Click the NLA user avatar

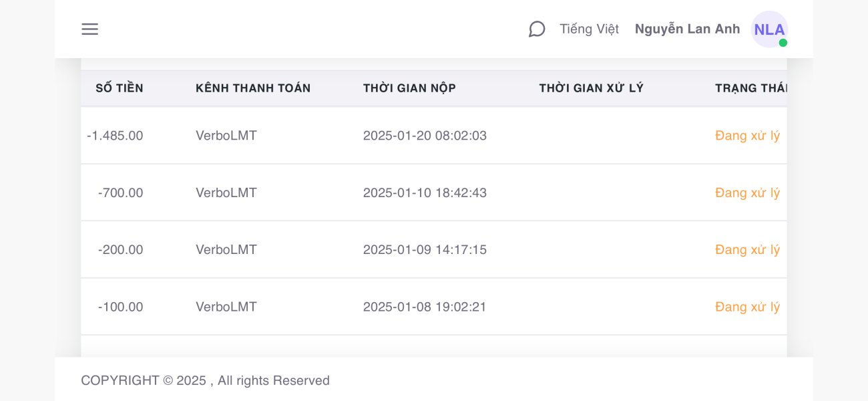[x=769, y=29]
